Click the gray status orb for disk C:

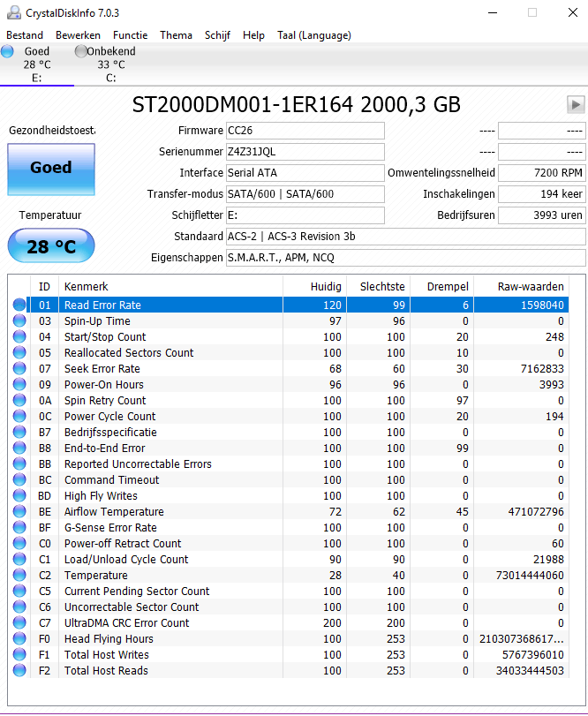(81, 51)
